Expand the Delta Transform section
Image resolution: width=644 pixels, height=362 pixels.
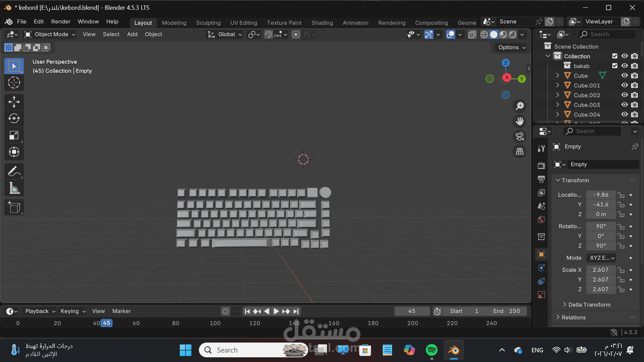coord(589,305)
